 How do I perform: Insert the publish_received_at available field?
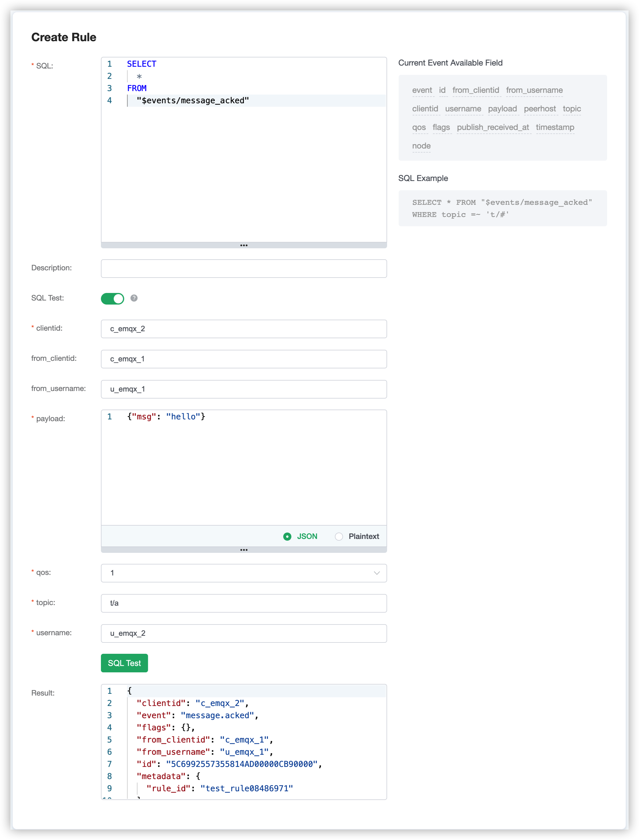(493, 127)
